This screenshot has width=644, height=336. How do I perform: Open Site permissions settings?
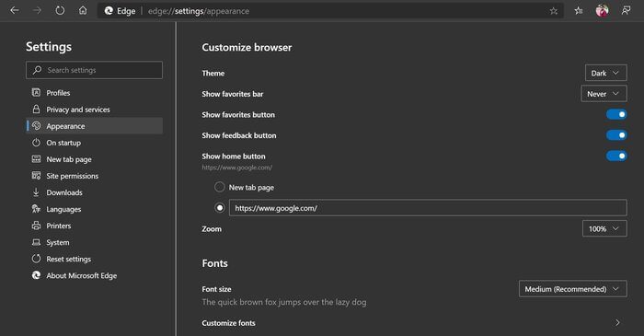[95, 176]
